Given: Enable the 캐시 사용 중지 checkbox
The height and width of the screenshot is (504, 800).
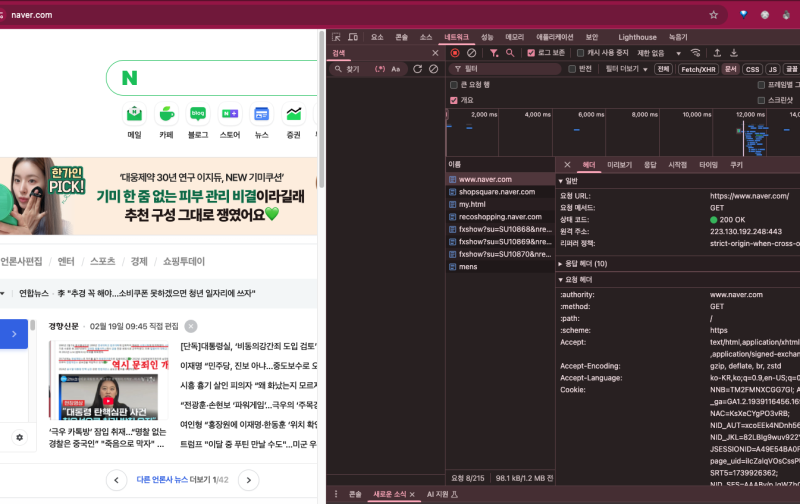Looking at the screenshot, I should point(580,53).
